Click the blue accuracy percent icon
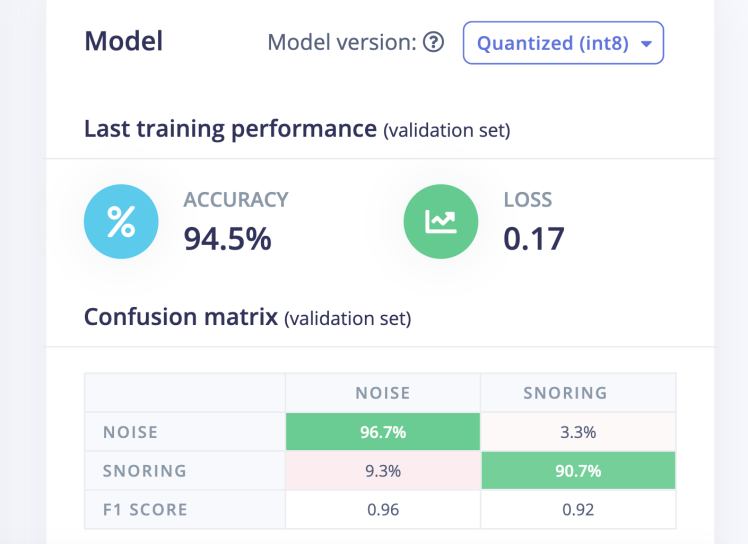Viewport: 748px width, 544px height. point(121,224)
